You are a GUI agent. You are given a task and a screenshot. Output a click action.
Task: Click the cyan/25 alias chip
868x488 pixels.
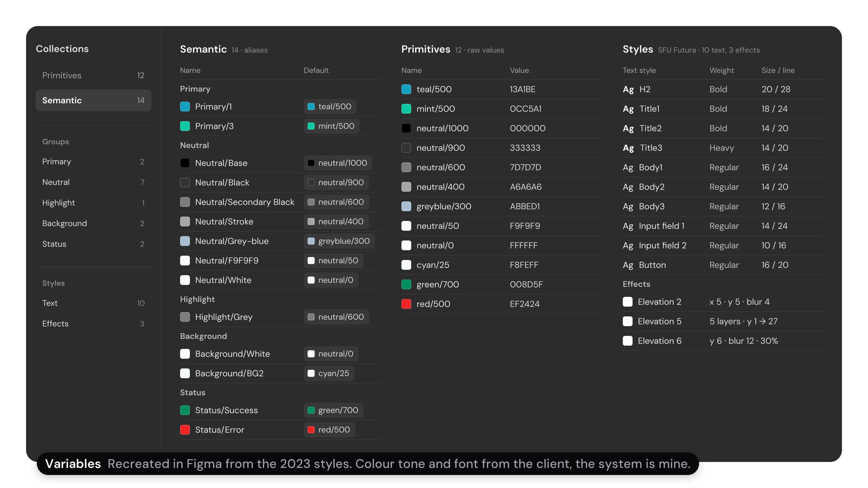[329, 374]
